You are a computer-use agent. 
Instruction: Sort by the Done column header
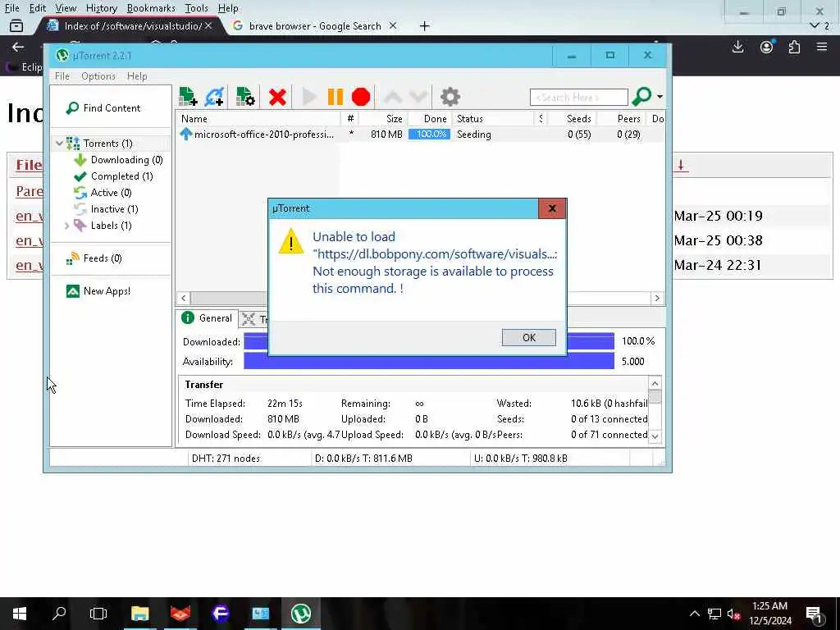click(430, 119)
